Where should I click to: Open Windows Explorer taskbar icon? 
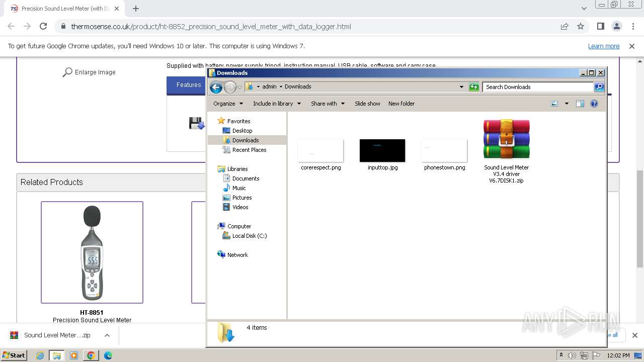tap(57, 355)
